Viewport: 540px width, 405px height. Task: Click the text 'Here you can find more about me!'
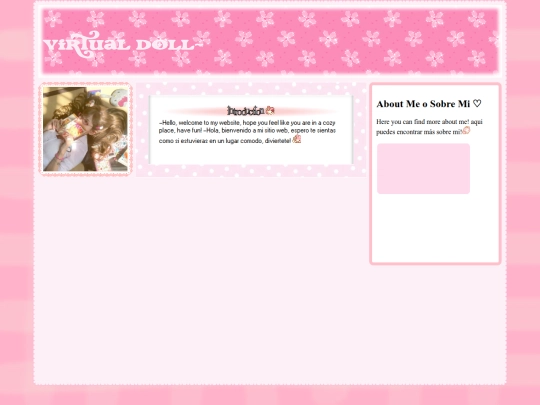tap(423, 122)
